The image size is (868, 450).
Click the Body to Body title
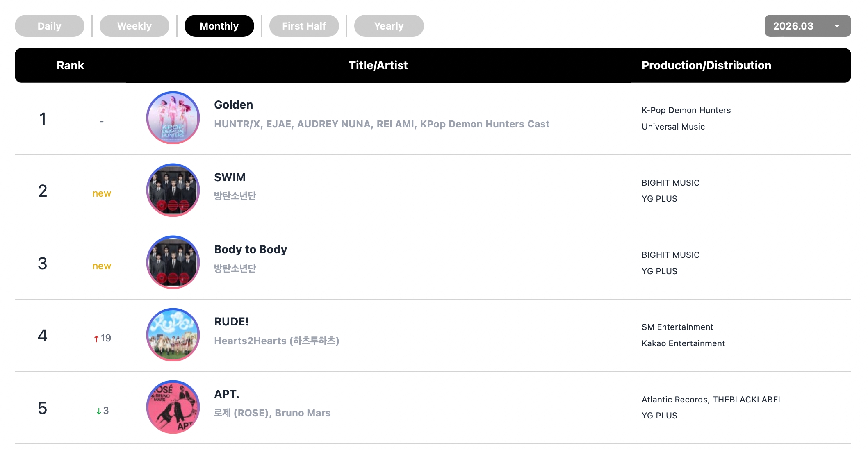point(251,250)
